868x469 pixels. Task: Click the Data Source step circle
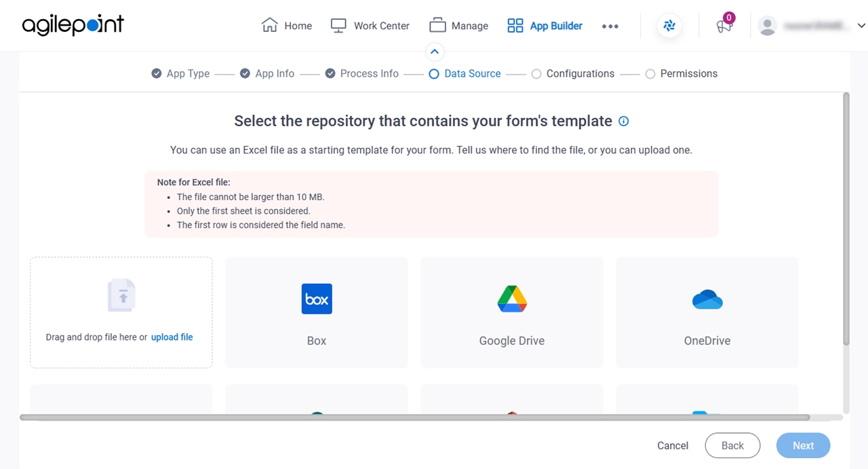click(434, 74)
